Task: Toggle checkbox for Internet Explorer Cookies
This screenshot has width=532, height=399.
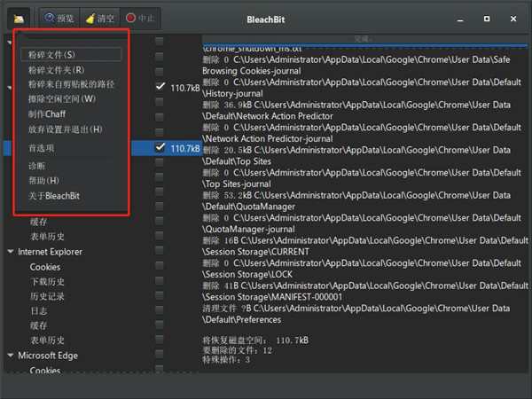Action: tap(160, 265)
